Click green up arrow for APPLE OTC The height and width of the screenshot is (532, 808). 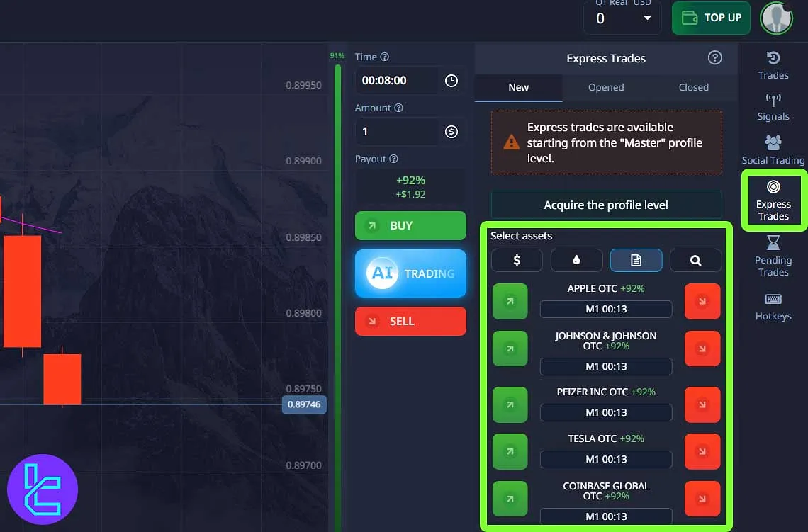510,302
